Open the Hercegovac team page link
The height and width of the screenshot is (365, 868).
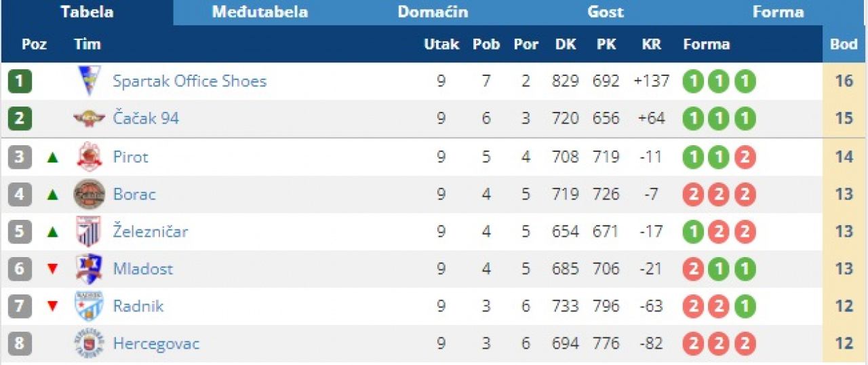tap(156, 343)
